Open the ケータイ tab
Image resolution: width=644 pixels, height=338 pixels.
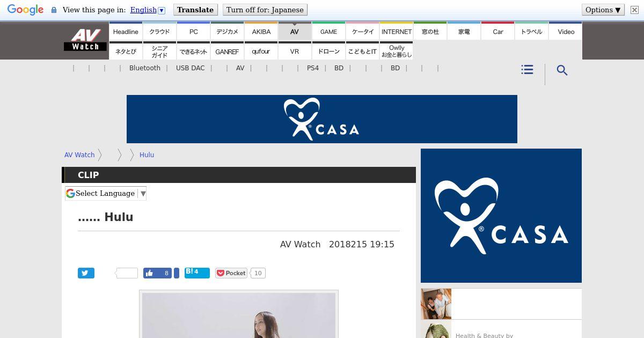click(x=362, y=31)
